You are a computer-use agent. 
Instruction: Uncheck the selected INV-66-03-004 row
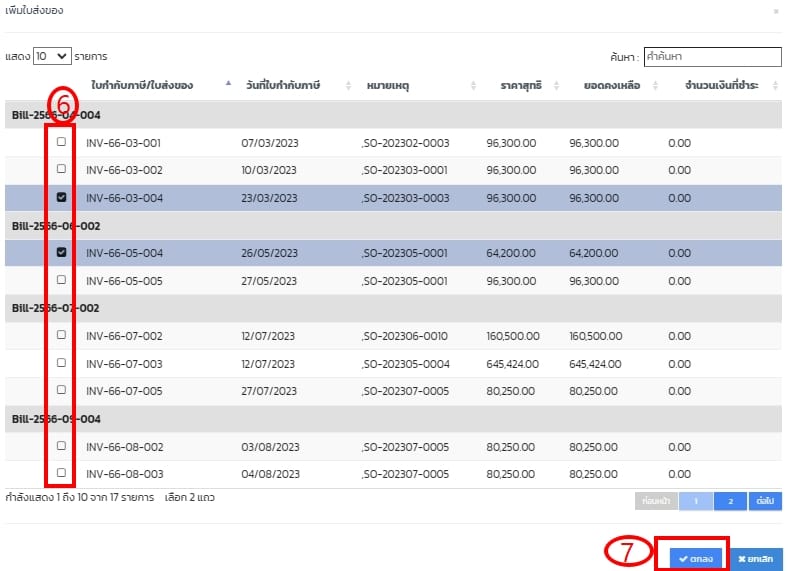click(61, 198)
